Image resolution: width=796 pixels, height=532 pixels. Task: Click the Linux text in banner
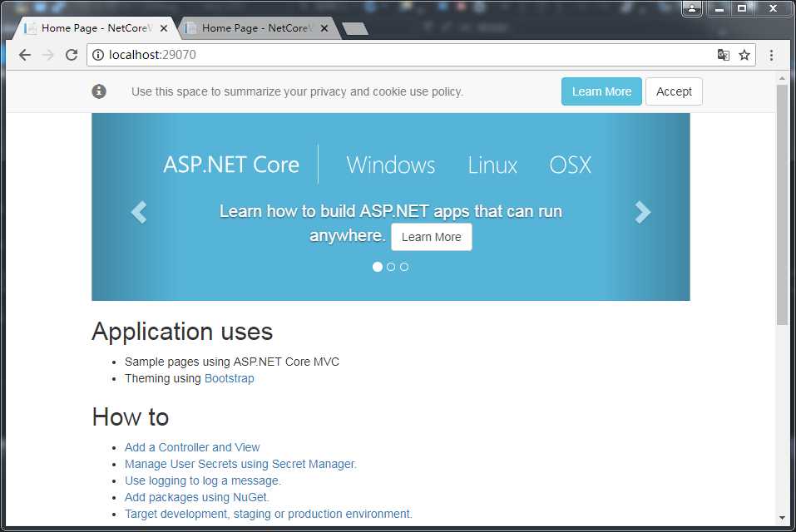click(x=492, y=165)
